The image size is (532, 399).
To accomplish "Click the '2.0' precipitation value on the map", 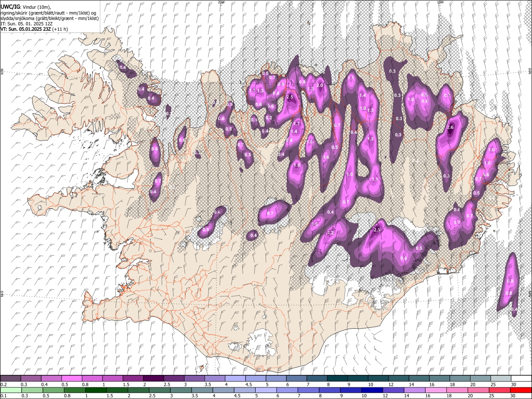I will tap(320, 85).
